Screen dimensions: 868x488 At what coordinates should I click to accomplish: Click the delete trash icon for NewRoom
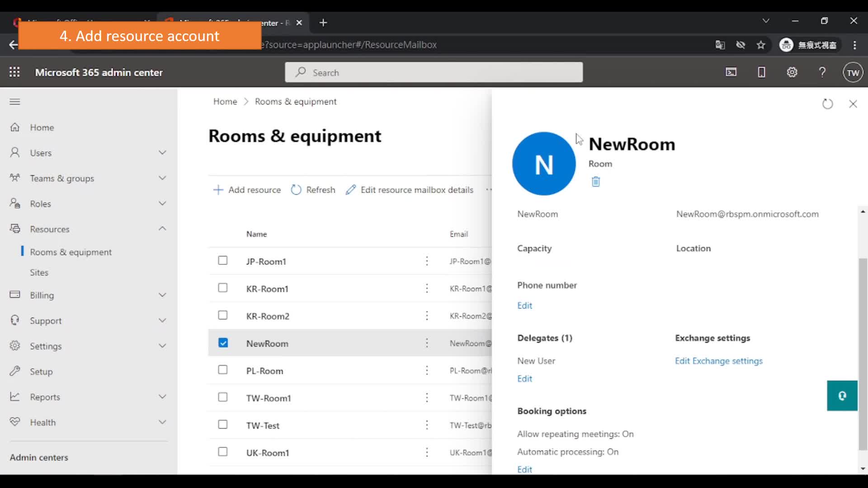click(x=595, y=181)
